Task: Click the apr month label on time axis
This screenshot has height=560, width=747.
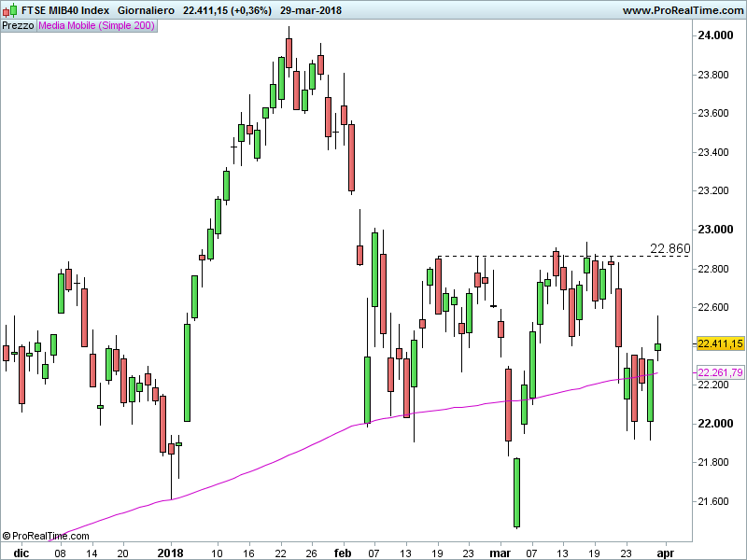Action: (666, 553)
